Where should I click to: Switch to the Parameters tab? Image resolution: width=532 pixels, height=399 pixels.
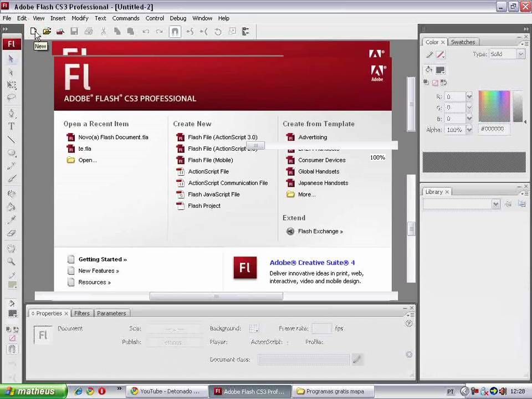click(x=111, y=313)
